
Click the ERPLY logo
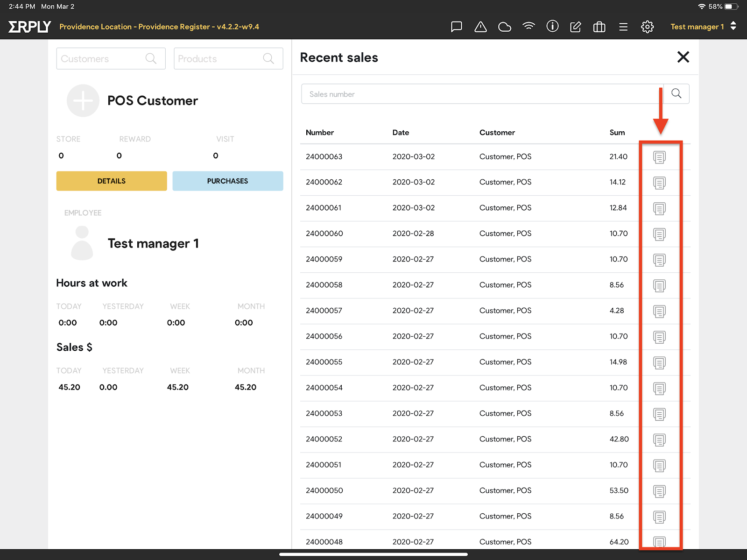click(29, 27)
